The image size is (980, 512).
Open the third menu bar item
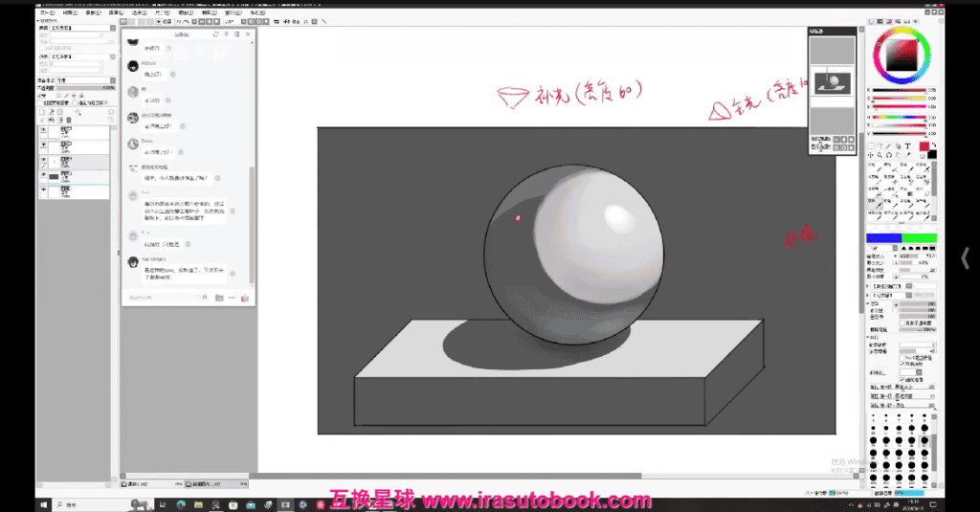[x=93, y=12]
